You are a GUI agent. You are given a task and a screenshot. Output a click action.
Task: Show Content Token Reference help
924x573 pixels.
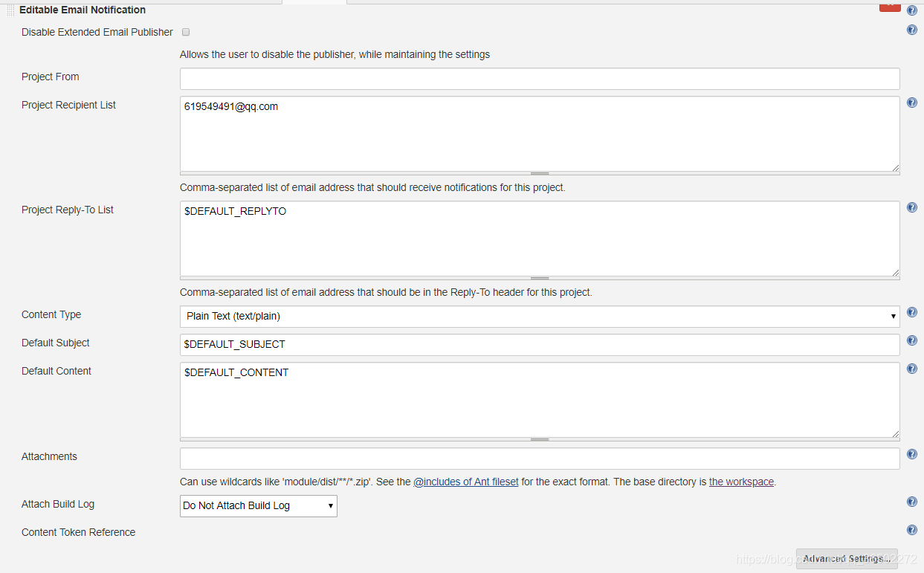point(912,530)
